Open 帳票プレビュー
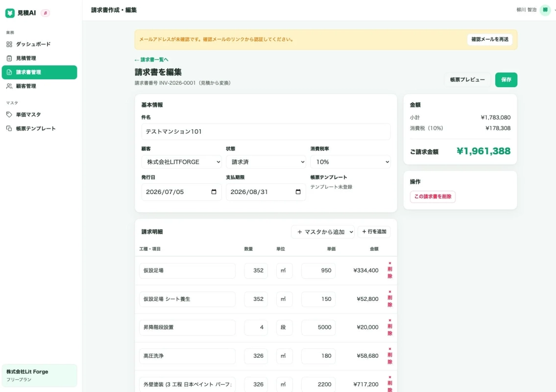Viewport: 556px width, 392px height. point(467,79)
